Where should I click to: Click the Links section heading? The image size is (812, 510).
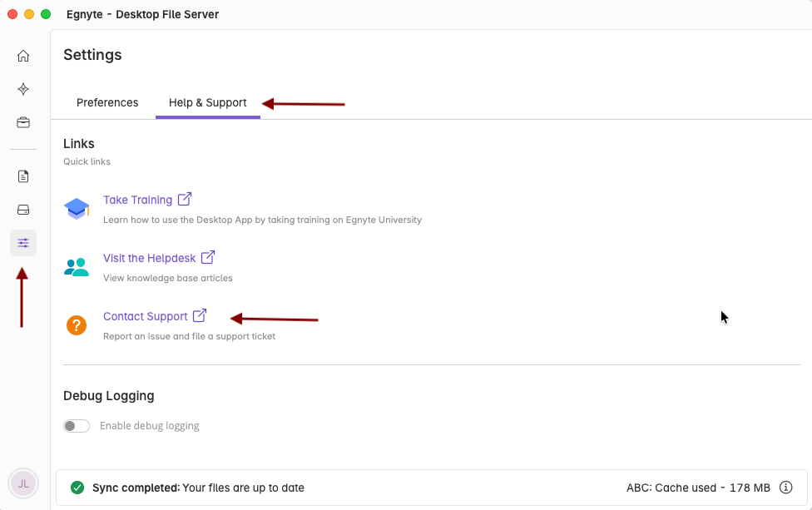pos(79,143)
